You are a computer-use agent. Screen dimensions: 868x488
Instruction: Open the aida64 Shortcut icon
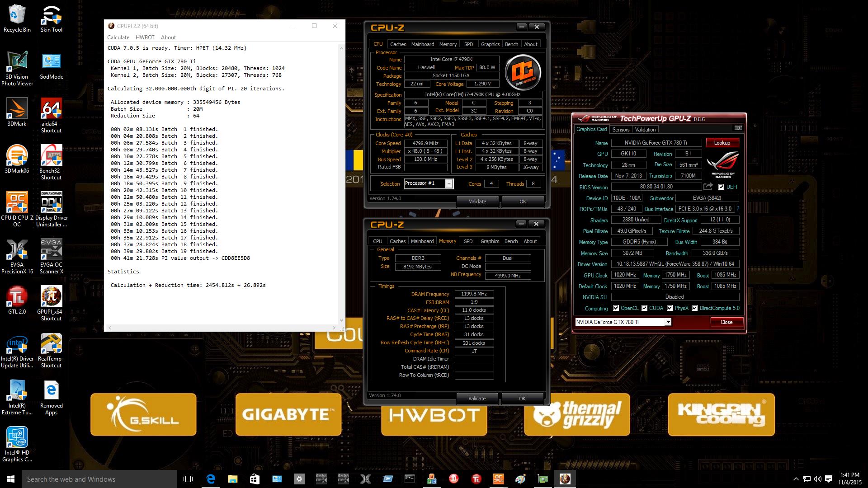click(52, 116)
